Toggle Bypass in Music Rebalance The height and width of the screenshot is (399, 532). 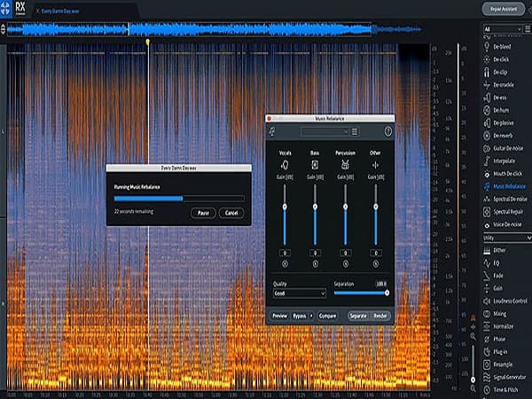click(299, 316)
